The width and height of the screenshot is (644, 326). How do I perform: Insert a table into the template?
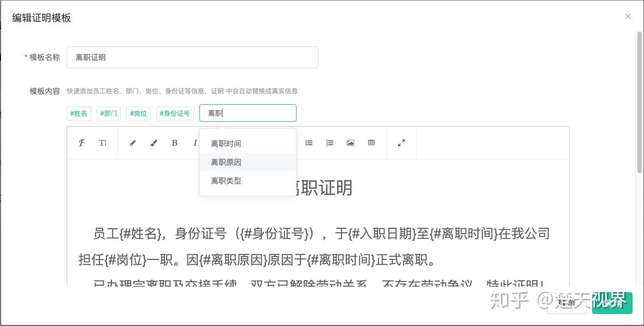click(371, 143)
